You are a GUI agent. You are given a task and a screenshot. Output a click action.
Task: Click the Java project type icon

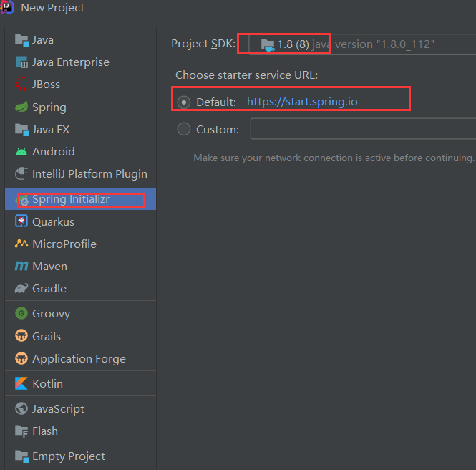pos(21,40)
